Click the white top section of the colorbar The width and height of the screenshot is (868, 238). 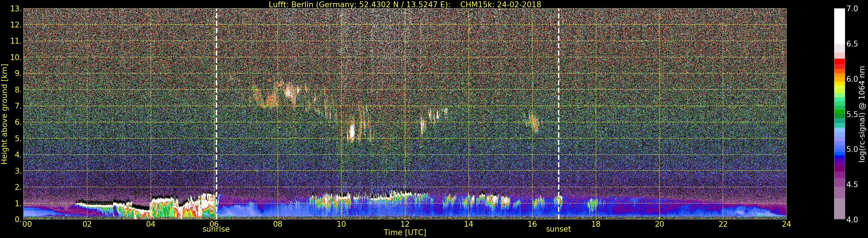pyautogui.click(x=839, y=26)
